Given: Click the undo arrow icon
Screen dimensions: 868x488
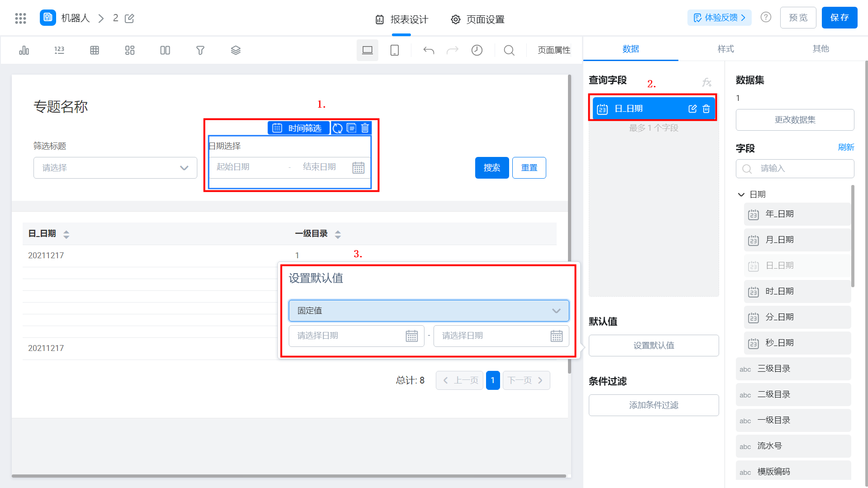Looking at the screenshot, I should click(429, 50).
